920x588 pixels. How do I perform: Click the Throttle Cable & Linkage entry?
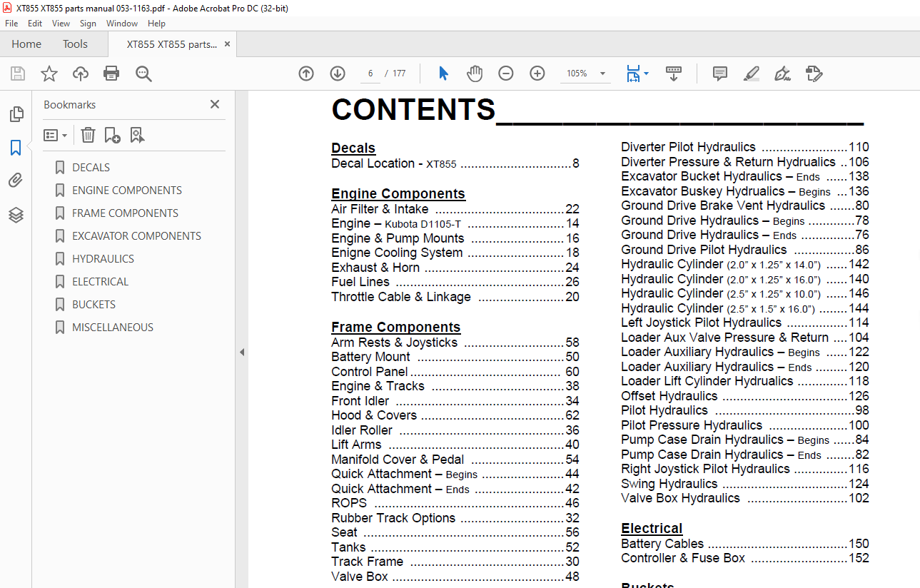[455, 297]
